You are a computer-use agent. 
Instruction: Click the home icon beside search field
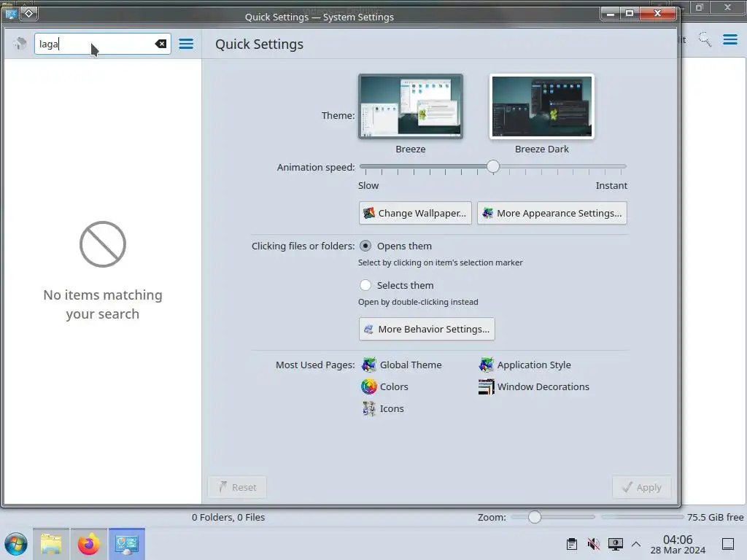pyautogui.click(x=20, y=43)
